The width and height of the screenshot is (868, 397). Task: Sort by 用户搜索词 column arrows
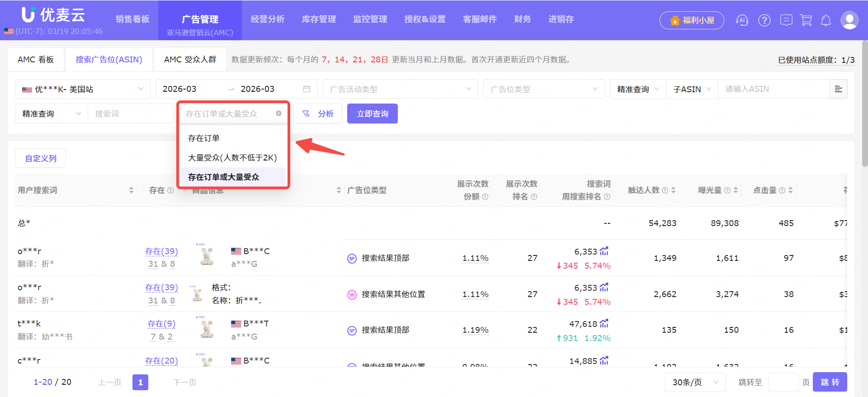[x=131, y=190]
